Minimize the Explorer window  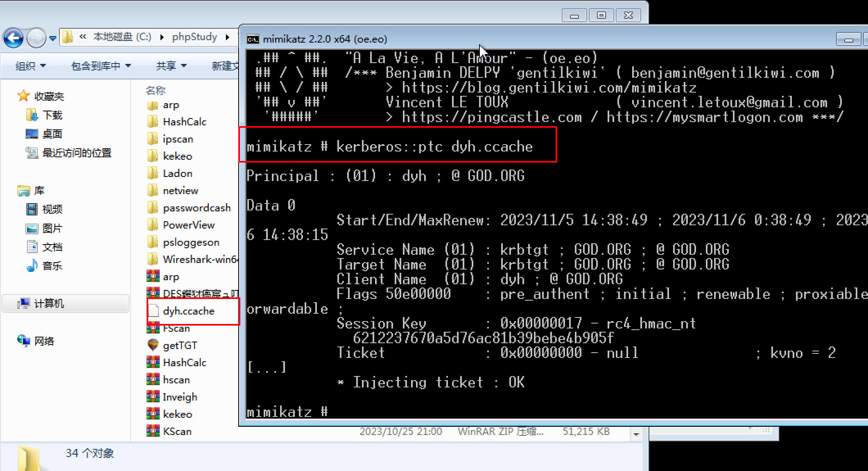pos(574,16)
